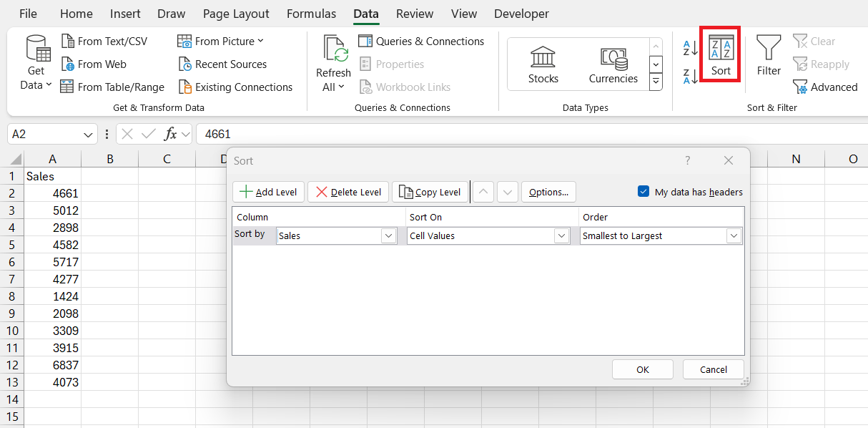Viewport: 868px width, 428px height.
Task: Import From Table/Range
Action: tap(112, 87)
